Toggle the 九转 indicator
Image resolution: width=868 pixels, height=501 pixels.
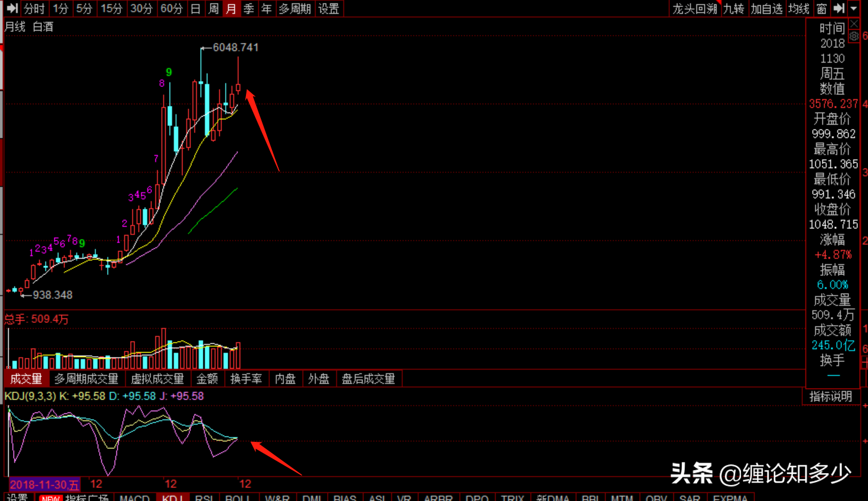pyautogui.click(x=734, y=9)
